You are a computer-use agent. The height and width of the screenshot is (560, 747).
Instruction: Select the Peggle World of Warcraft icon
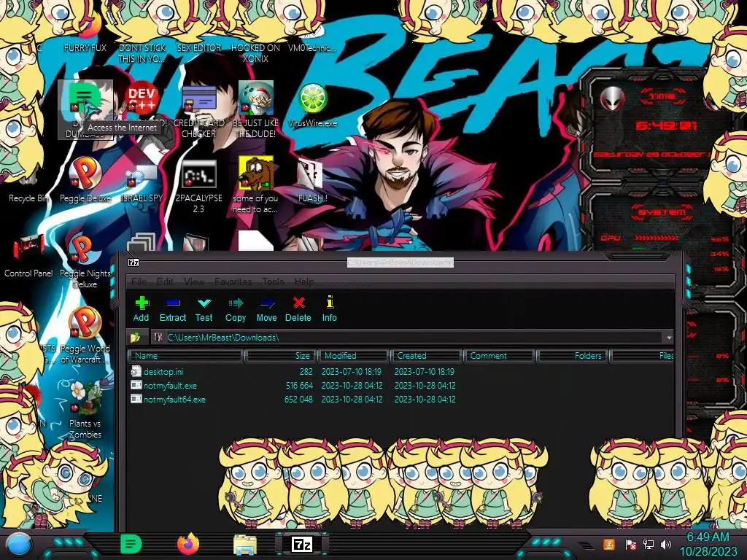[85, 335]
